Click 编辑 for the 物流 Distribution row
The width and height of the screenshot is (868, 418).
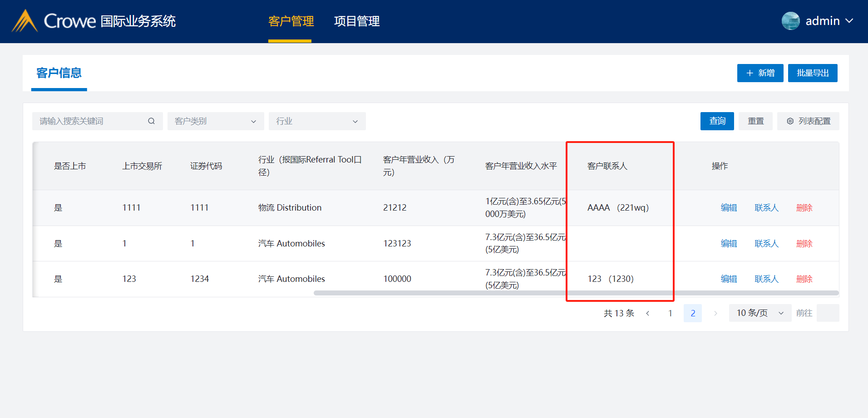point(729,208)
